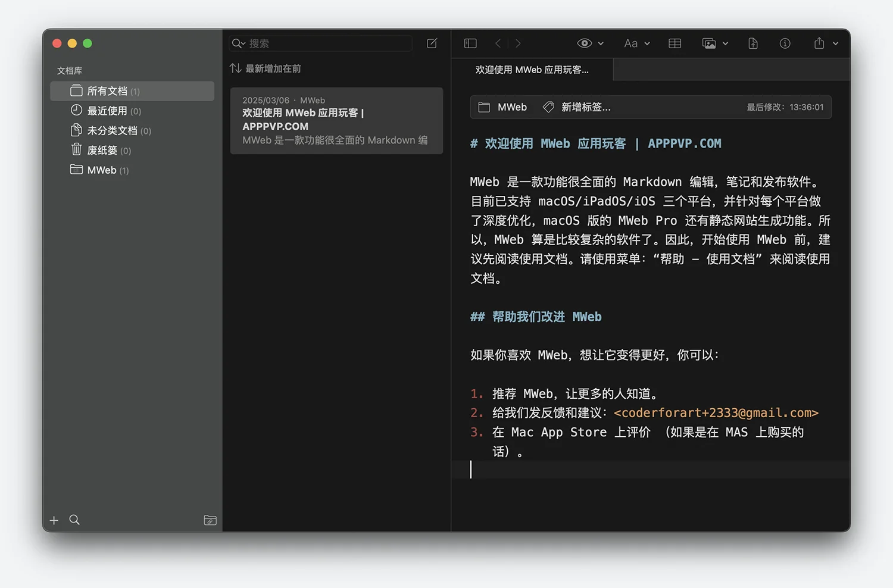Click the sort arrows icon beside 最新增加在前
This screenshot has width=893, height=588.
[x=236, y=68]
